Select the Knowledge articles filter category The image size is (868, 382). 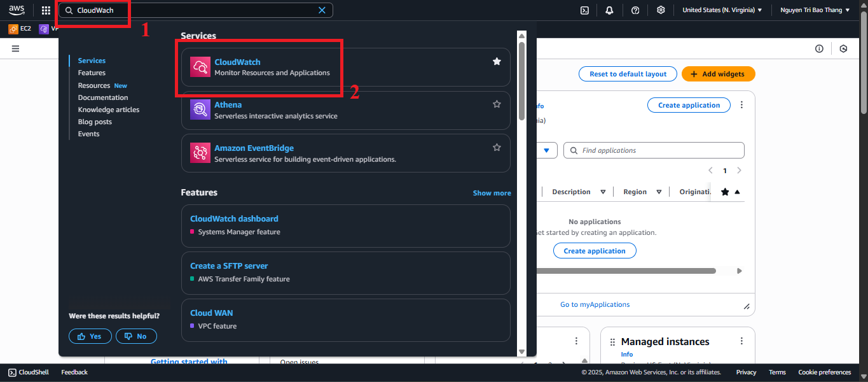(109, 110)
